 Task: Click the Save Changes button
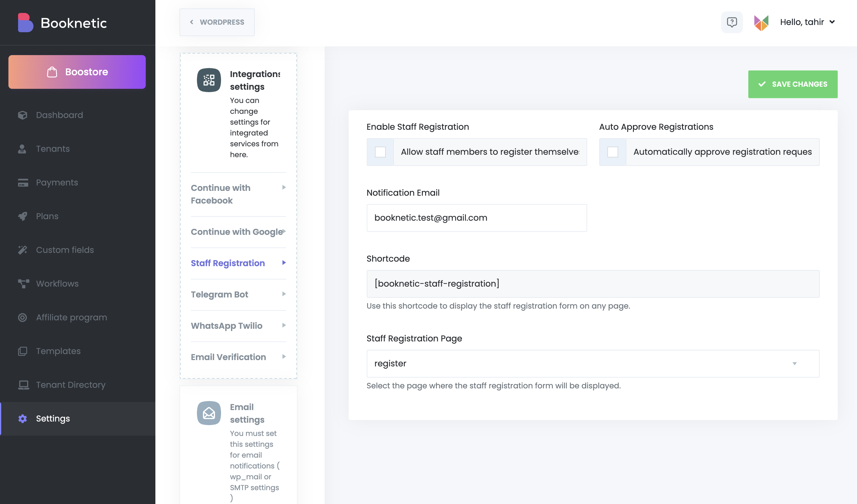792,84
